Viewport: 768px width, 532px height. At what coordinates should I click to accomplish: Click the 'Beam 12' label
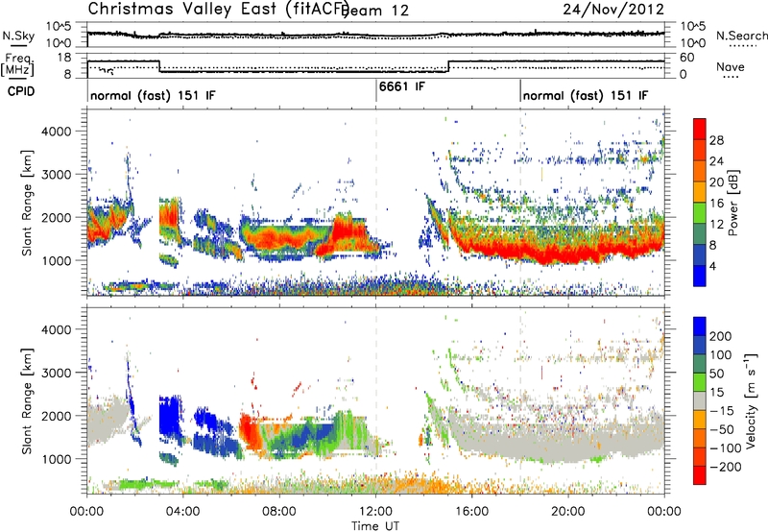click(x=376, y=11)
